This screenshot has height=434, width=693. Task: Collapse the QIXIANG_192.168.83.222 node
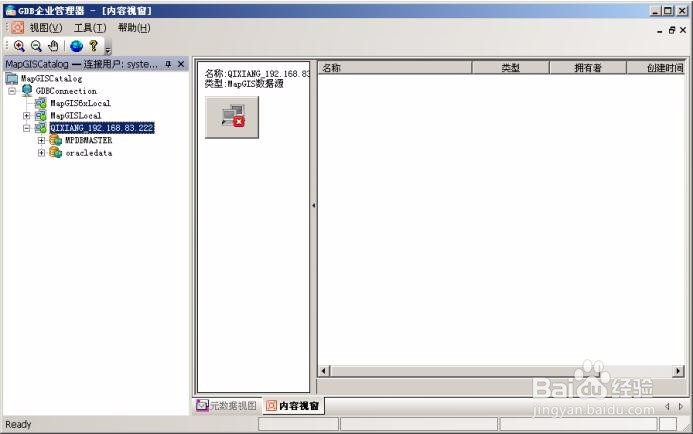click(x=27, y=128)
